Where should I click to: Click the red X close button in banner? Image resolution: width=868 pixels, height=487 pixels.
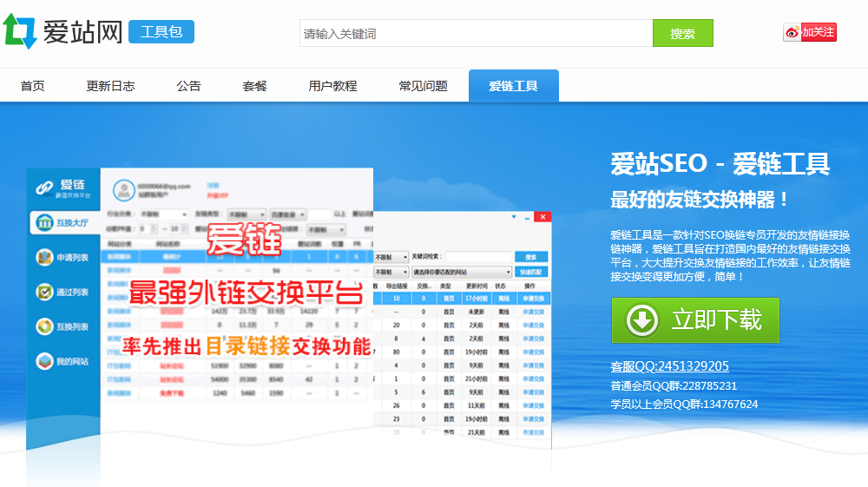(542, 217)
